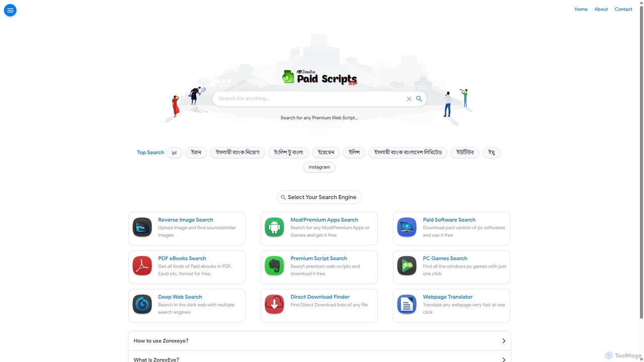Click the Paid Software Search monitor icon
Screen dimensions: 644x362
click(407, 227)
